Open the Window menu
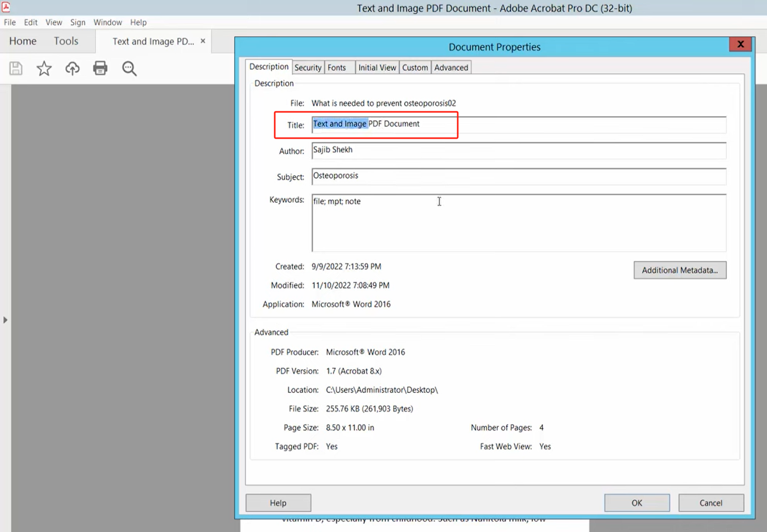767x532 pixels. coord(108,22)
